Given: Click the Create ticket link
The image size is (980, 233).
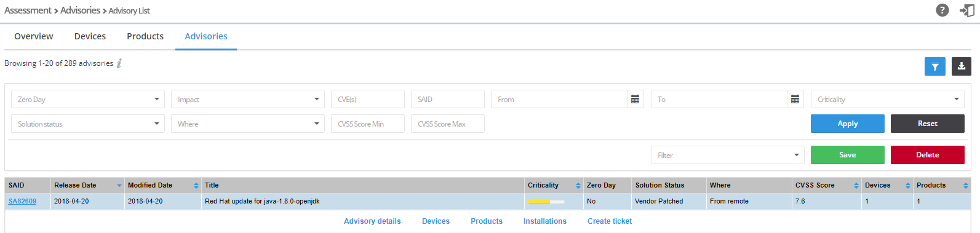Looking at the screenshot, I should click(610, 221).
